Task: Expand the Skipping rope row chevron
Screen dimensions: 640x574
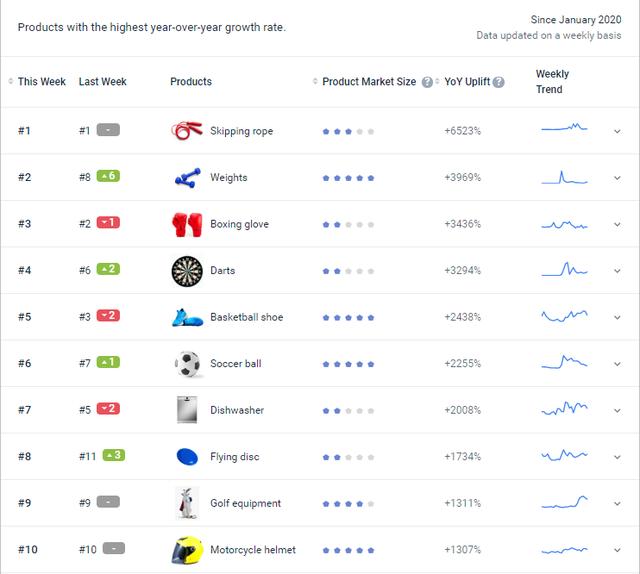Action: coord(617,131)
